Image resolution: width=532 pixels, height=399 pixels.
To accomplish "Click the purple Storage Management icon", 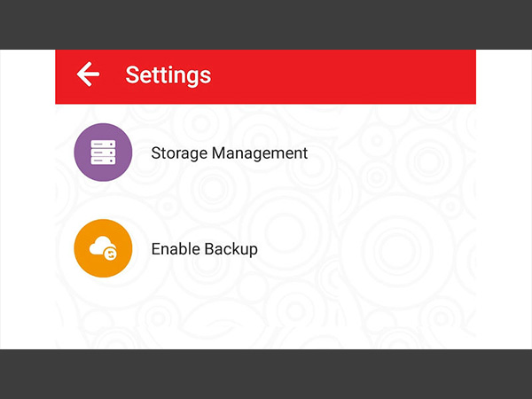I will pos(103,153).
